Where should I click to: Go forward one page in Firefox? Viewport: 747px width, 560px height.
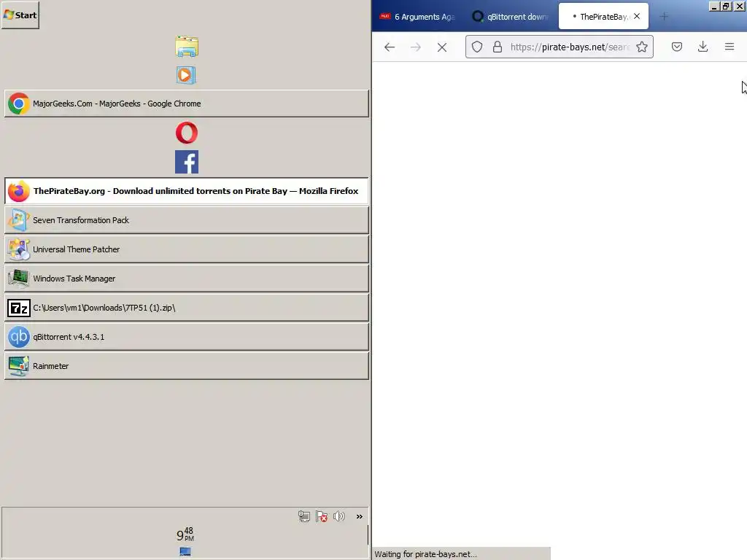(415, 47)
